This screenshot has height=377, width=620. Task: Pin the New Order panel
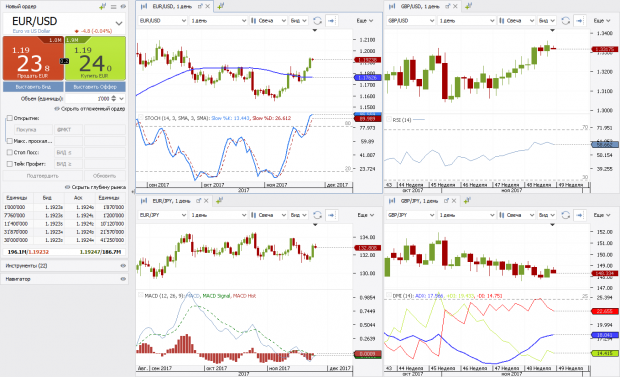pos(103,6)
